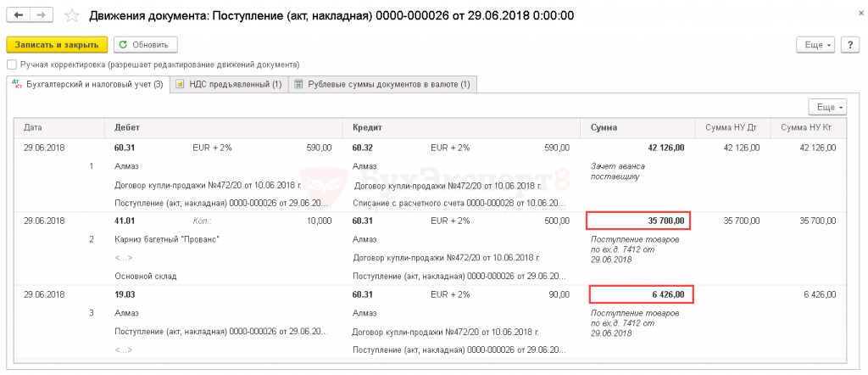Select credit account 60.32 in row 1

(x=363, y=148)
